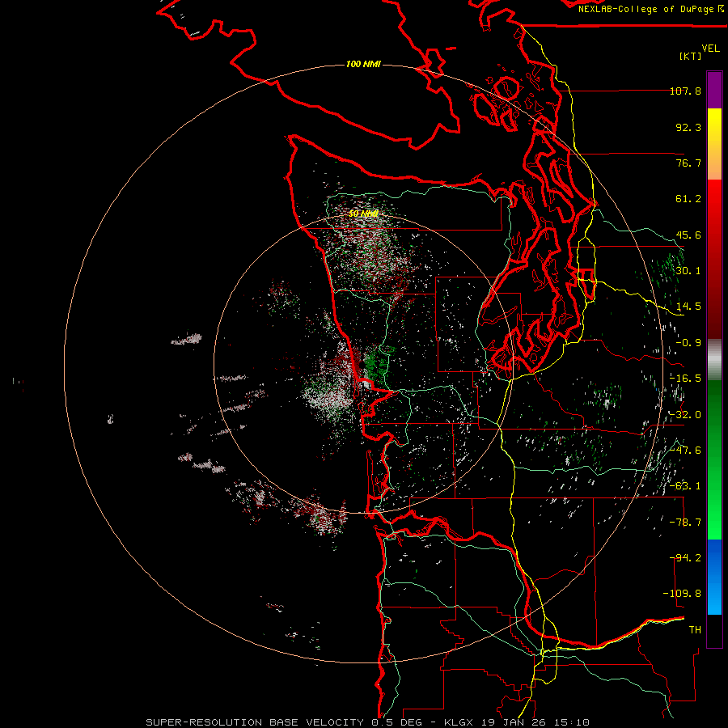Pick the gray segment of the color bar
728x728 pixels.
(x=714, y=360)
